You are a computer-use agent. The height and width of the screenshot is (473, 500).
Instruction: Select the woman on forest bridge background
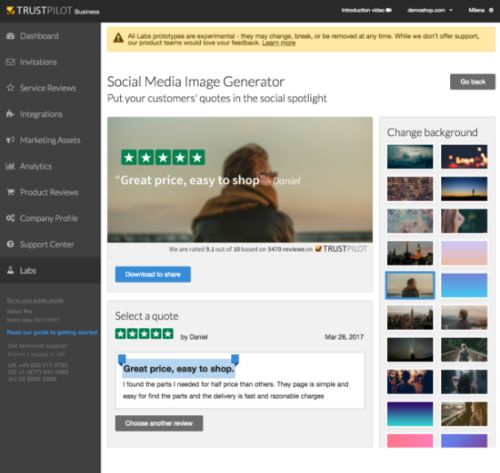tap(464, 350)
